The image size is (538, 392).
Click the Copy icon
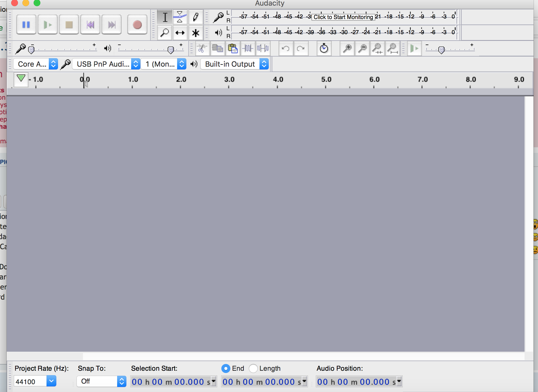point(217,48)
